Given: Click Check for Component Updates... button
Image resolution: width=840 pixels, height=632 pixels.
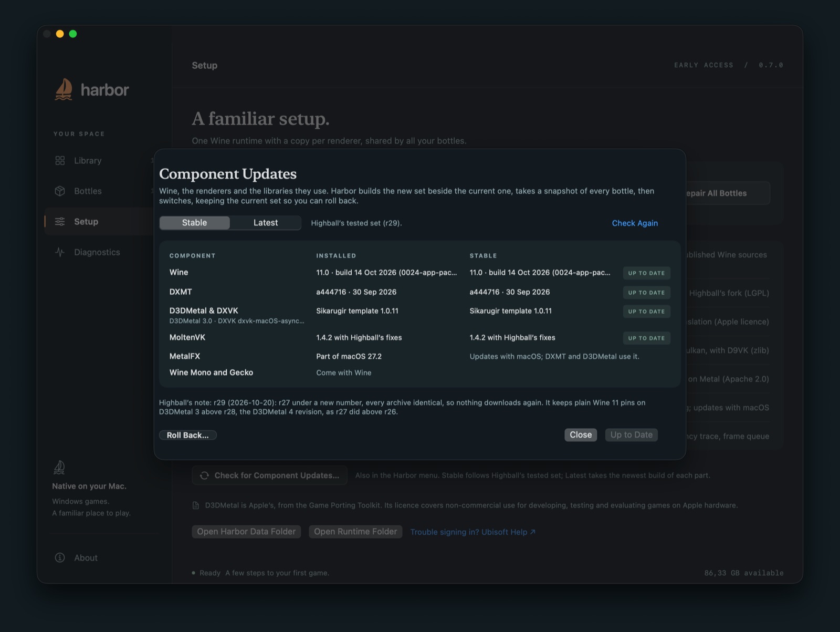Looking at the screenshot, I should coord(269,475).
